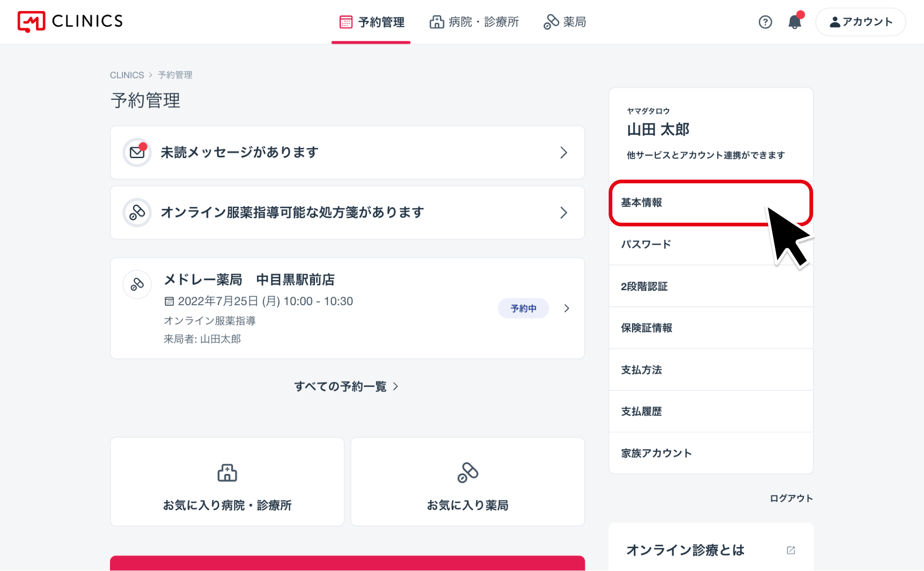924x571 pixels.
Task: Open お気に入り薬局 card
Action: [x=467, y=482]
